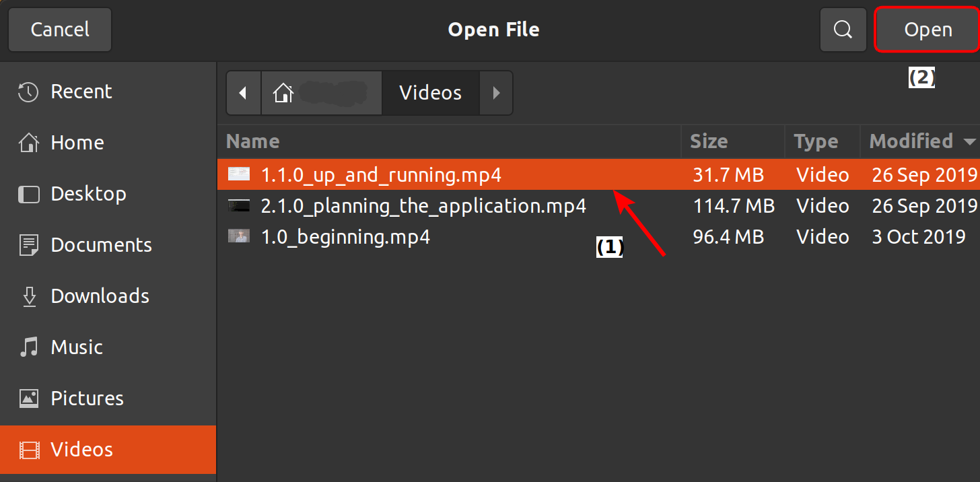Image resolution: width=980 pixels, height=482 pixels.
Task: Click the home folder icon in path bar
Action: pyautogui.click(x=283, y=93)
